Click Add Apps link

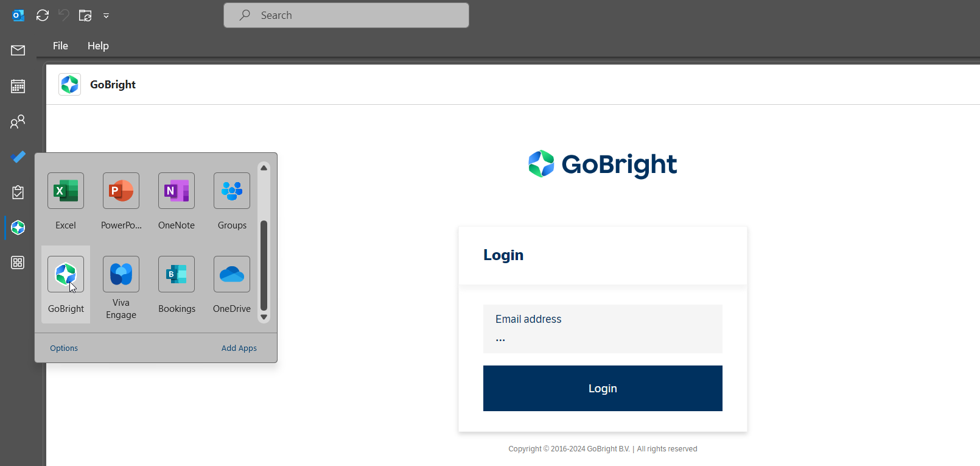point(239,348)
